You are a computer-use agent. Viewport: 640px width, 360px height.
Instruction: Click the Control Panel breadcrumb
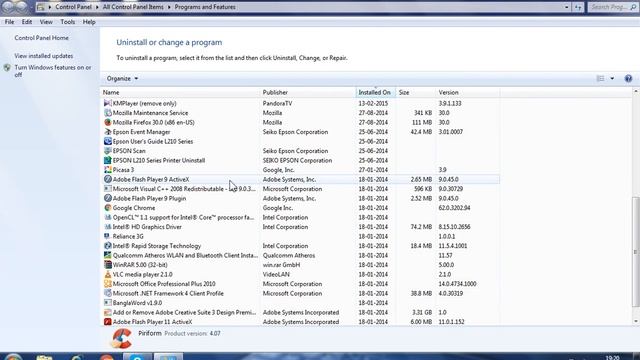73,7
